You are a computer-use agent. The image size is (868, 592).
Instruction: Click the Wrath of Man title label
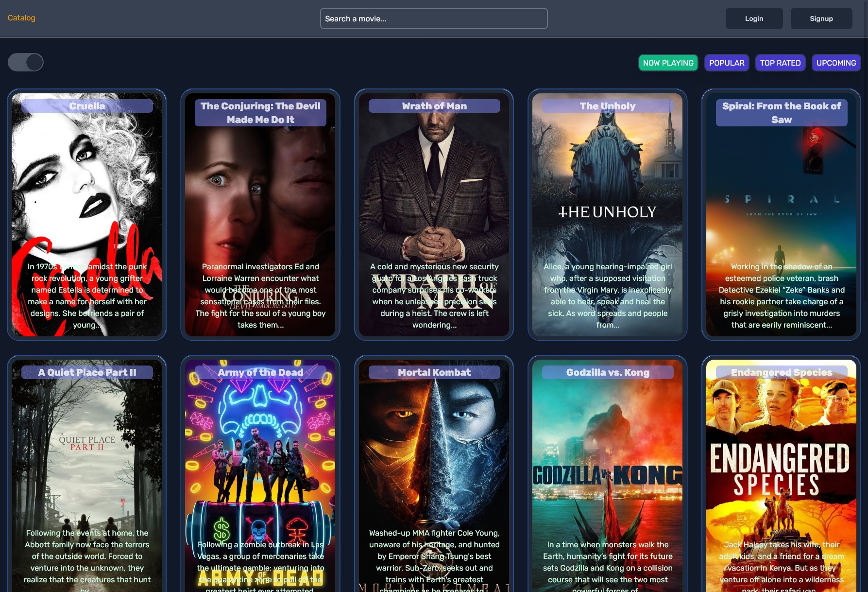434,106
